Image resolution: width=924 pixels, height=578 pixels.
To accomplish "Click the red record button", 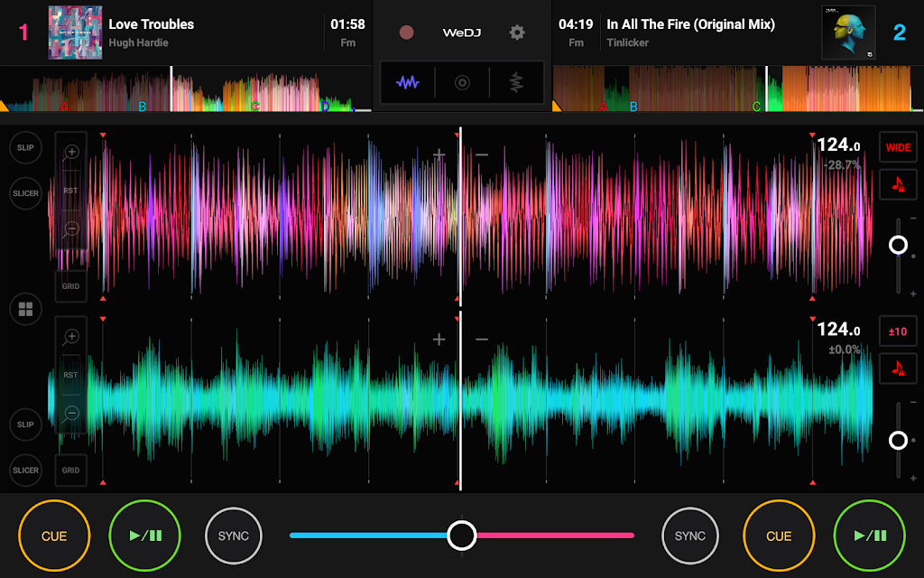I will coord(407,33).
